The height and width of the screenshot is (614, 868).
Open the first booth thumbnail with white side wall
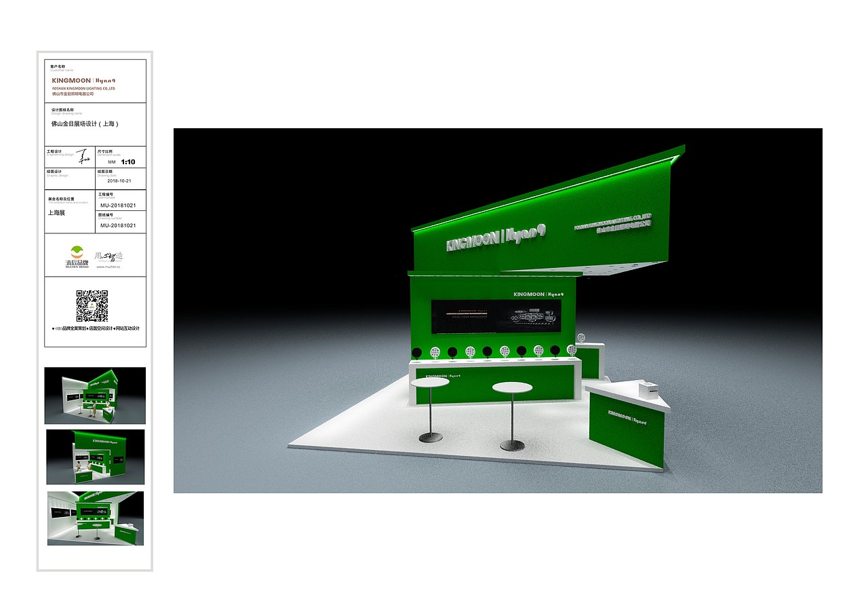(95, 396)
